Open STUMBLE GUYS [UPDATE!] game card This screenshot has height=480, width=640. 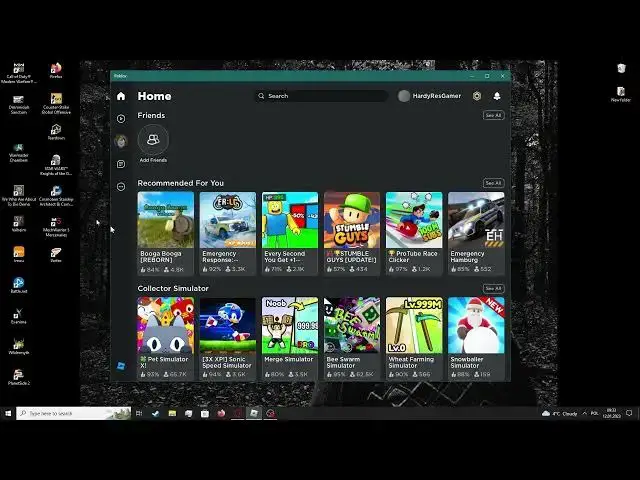point(352,233)
